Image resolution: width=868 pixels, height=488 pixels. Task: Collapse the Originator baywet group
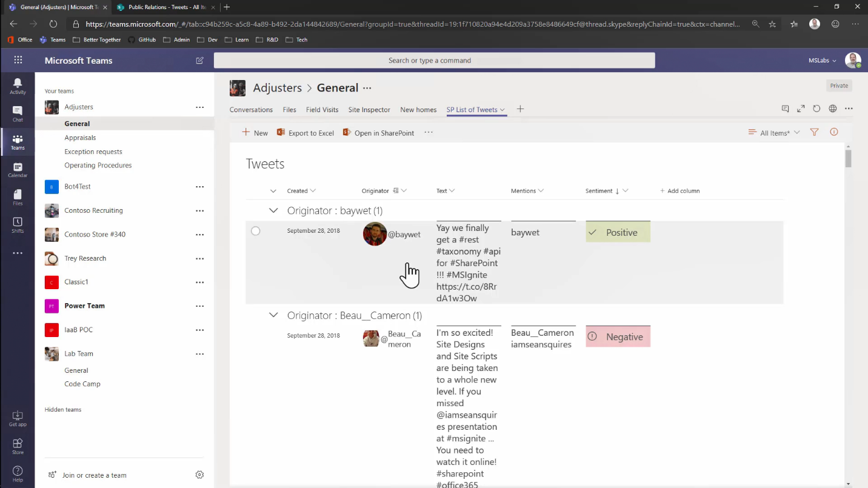pos(273,210)
